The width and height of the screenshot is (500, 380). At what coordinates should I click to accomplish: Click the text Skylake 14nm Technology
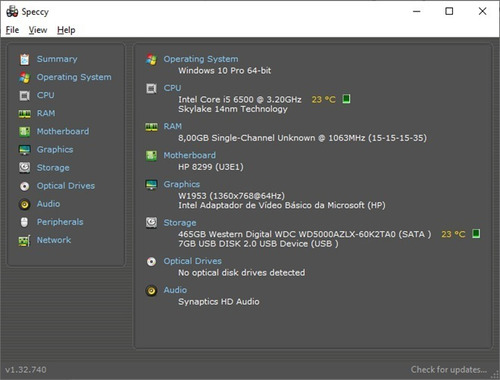(233, 109)
